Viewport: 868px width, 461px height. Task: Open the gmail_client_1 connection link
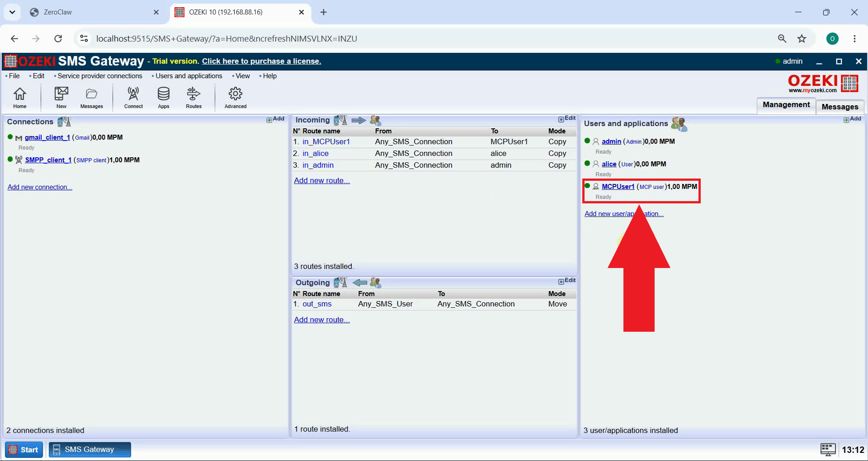tap(47, 137)
